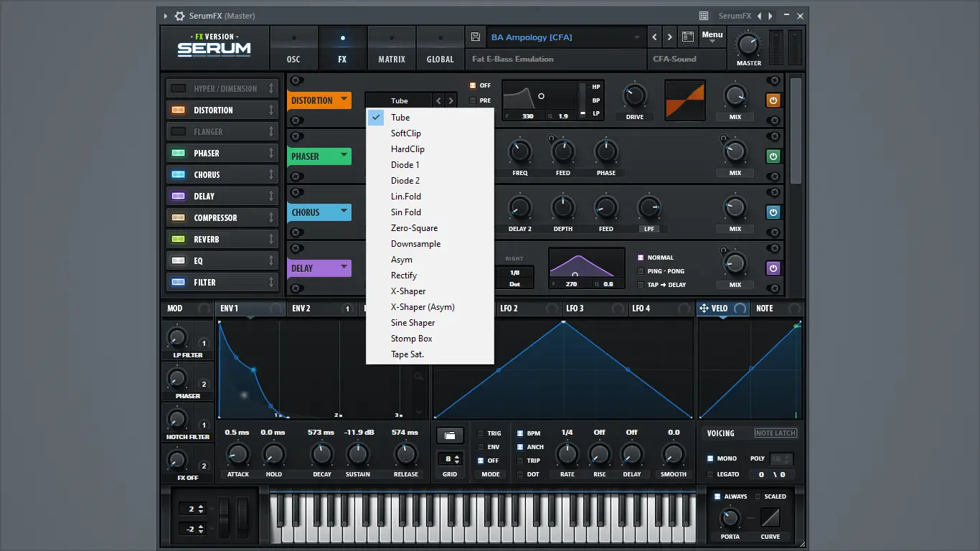Open the preset browser icon beside Menu
Screen dimensions: 980x551
pos(687,37)
